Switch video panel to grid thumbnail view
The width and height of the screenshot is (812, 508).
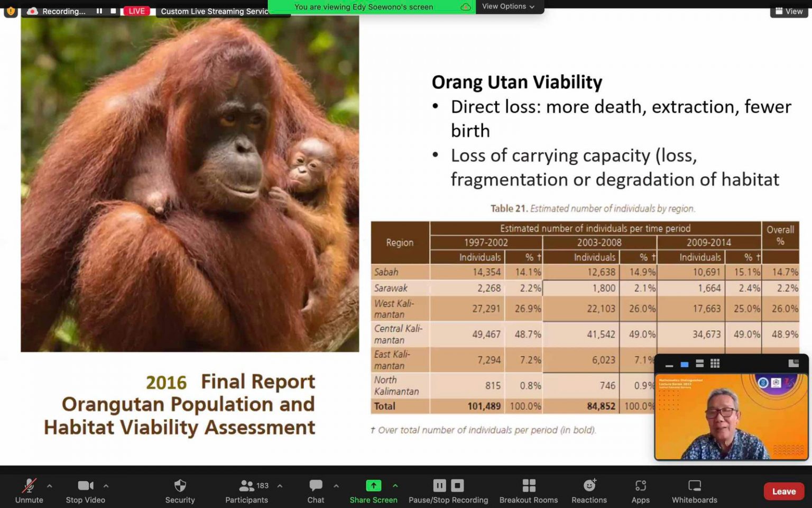tap(715, 364)
